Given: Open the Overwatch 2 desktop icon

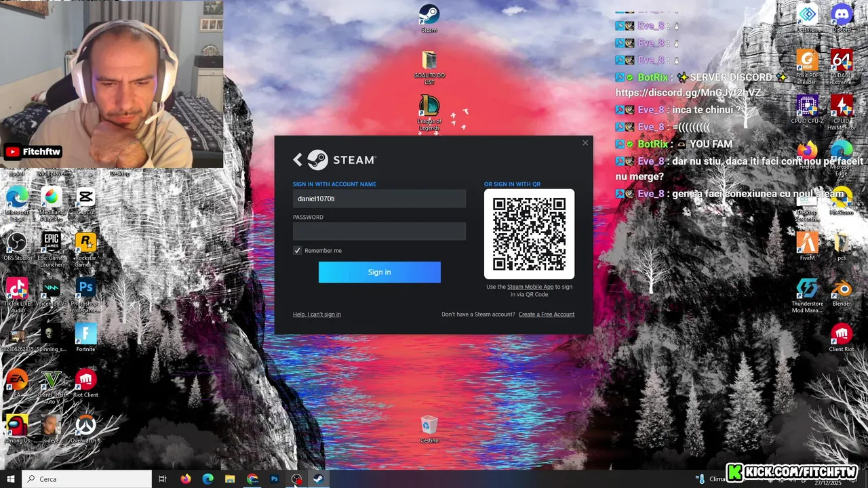Looking at the screenshot, I should pos(85,432).
